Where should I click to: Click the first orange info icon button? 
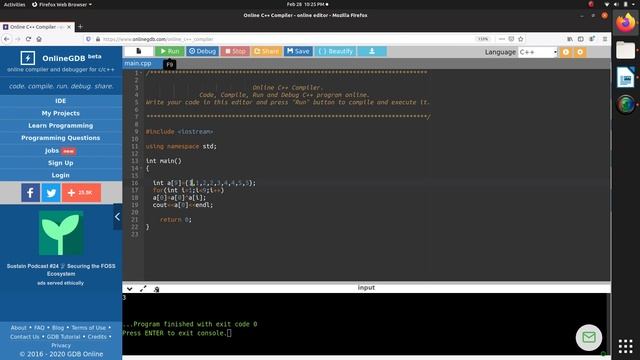point(566,52)
